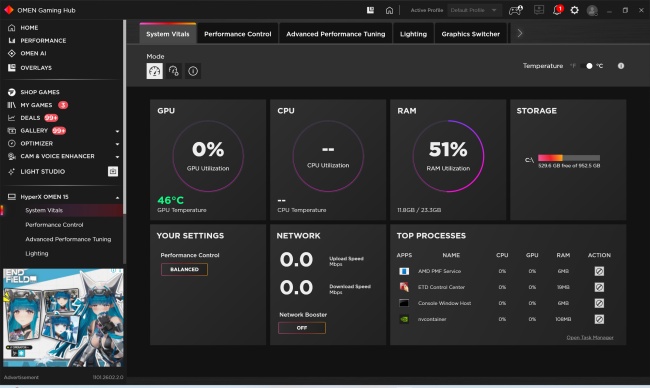Open the settings gear icon
Image resolution: width=650 pixels, height=388 pixels.
(x=574, y=10)
